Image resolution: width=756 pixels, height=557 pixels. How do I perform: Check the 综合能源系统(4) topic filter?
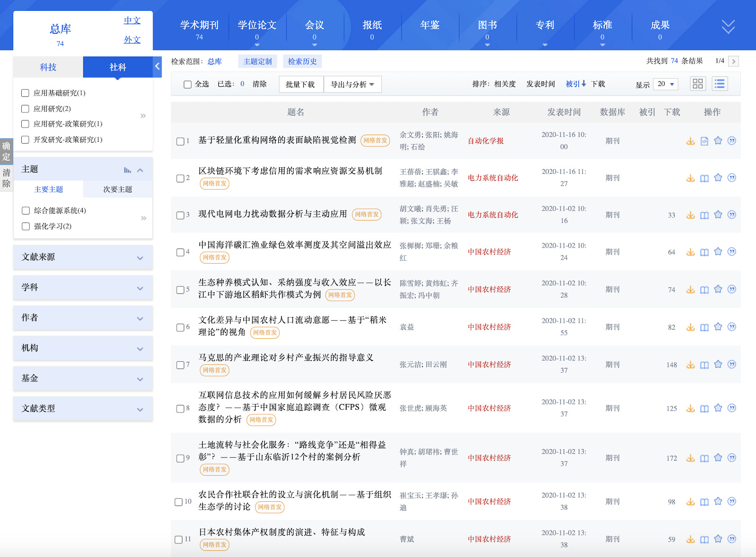click(x=26, y=211)
